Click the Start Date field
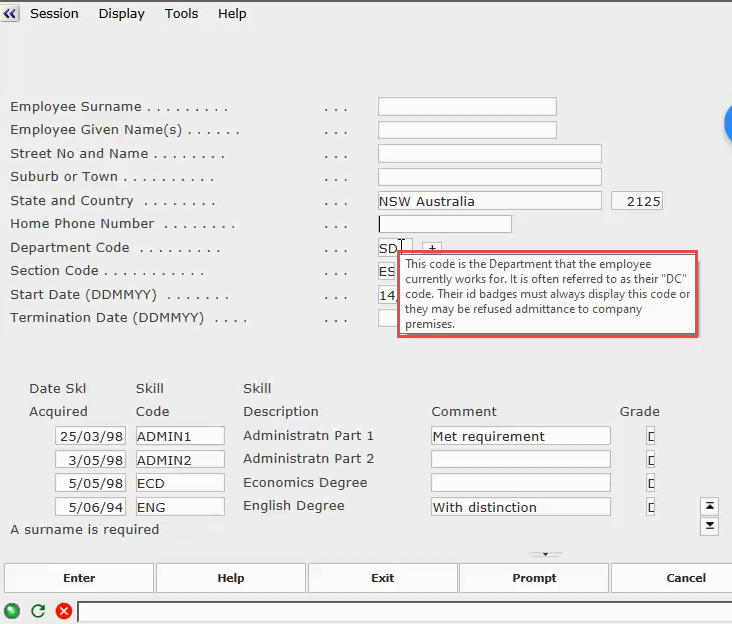The image size is (732, 624). (387, 295)
